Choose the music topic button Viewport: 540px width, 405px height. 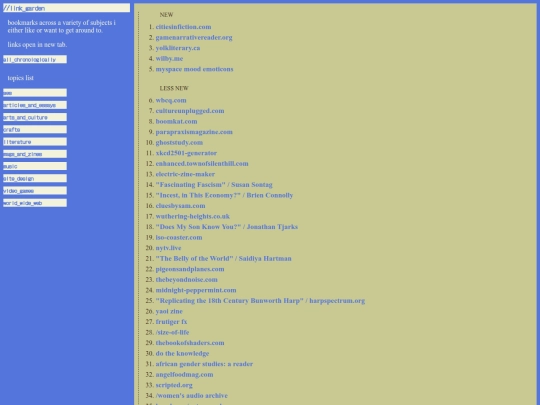click(35, 166)
